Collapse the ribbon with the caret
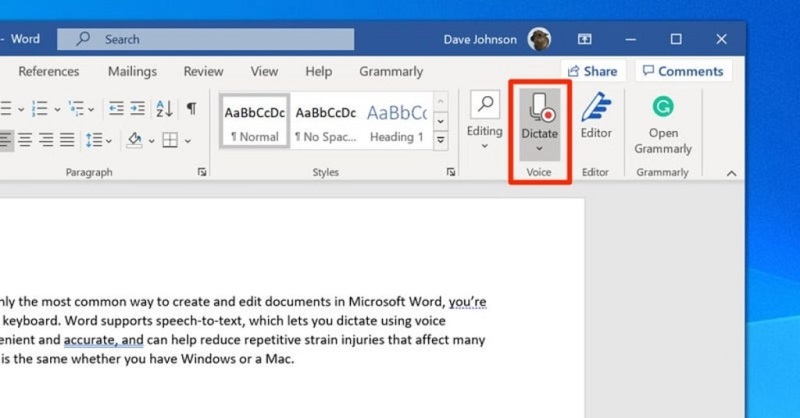Image resolution: width=800 pixels, height=418 pixels. coord(731,174)
